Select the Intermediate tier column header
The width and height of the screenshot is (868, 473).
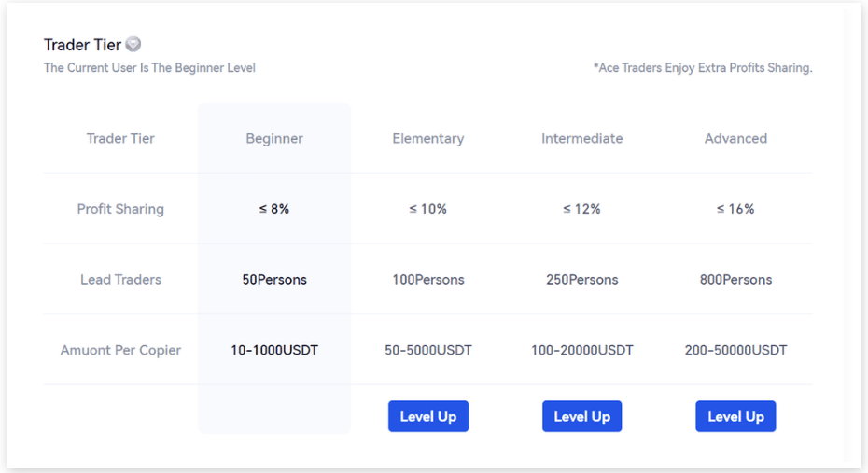coord(581,138)
